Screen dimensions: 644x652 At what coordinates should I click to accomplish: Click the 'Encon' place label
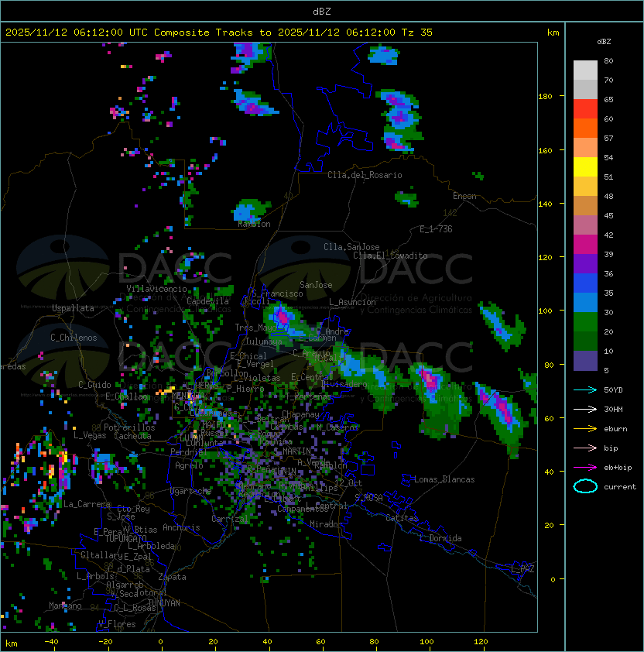(x=464, y=196)
